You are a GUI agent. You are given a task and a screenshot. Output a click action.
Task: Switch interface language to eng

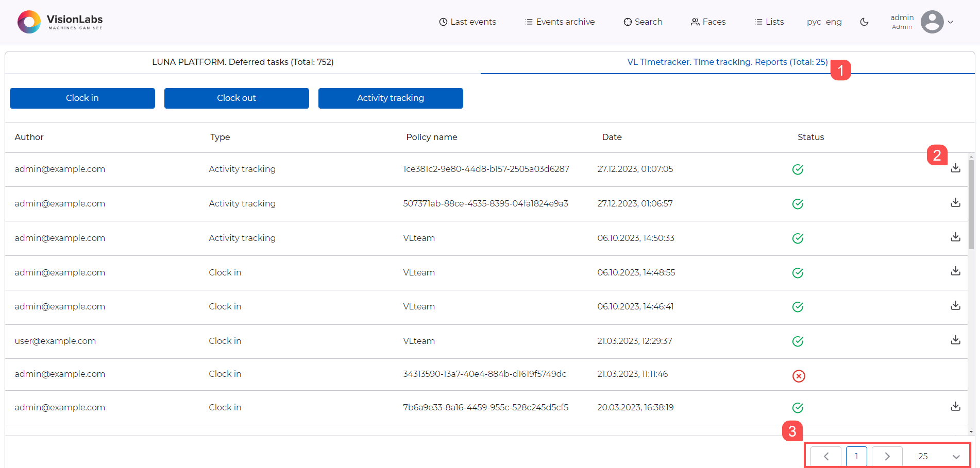pos(834,22)
